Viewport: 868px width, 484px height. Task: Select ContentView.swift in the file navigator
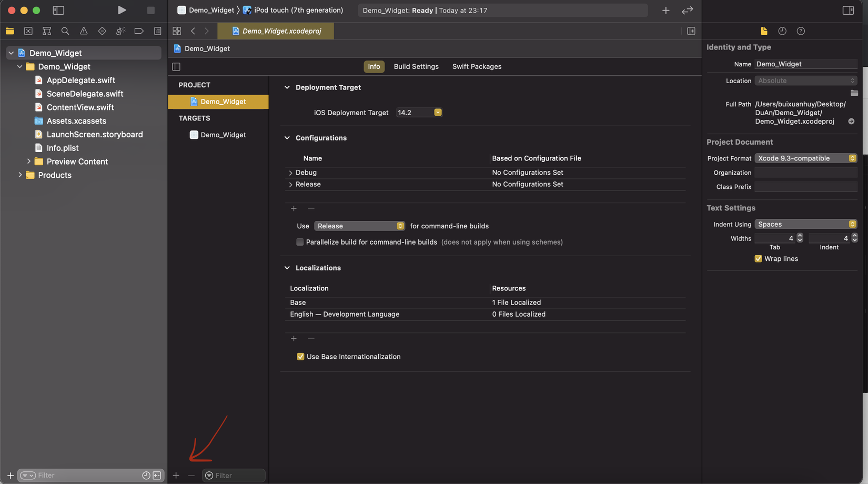point(80,107)
